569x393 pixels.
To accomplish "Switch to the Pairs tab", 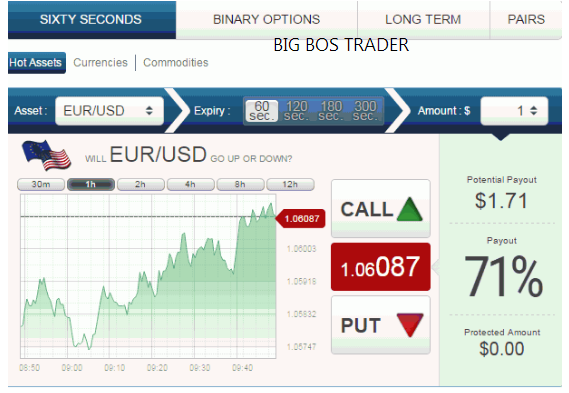I will pyautogui.click(x=526, y=19).
